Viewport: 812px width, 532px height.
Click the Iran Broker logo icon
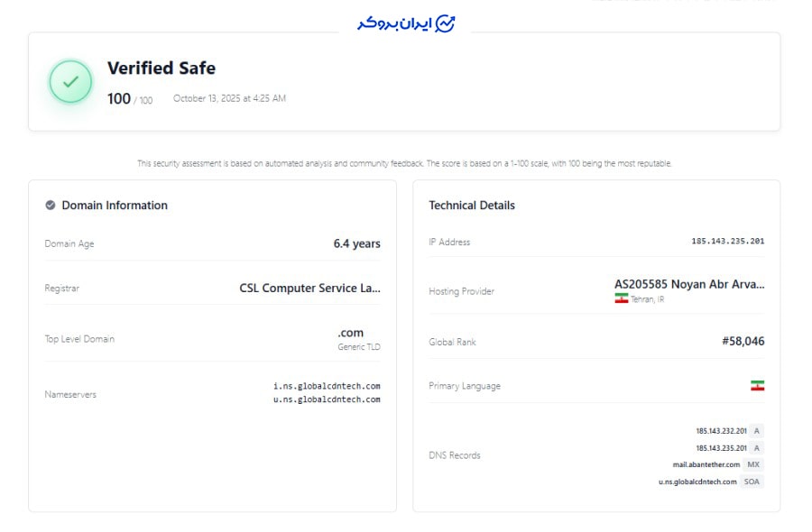pyautogui.click(x=445, y=23)
